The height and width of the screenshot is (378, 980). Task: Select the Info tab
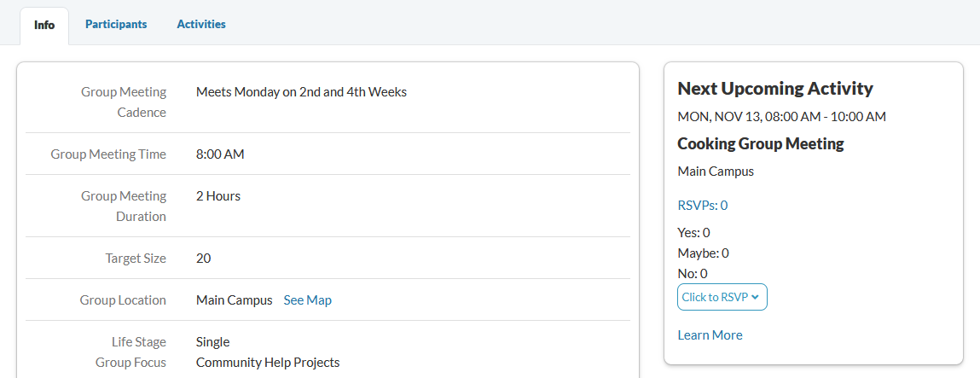(44, 26)
